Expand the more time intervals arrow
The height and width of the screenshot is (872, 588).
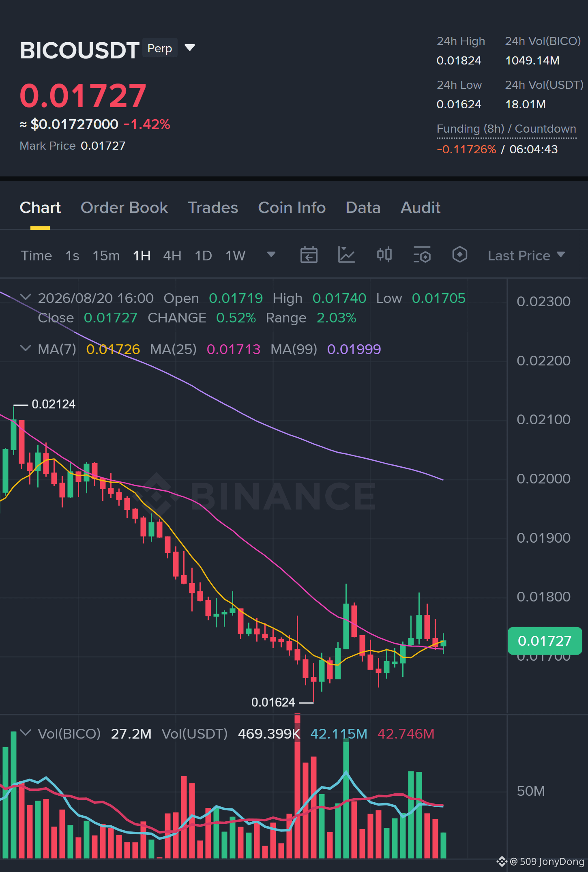click(271, 255)
